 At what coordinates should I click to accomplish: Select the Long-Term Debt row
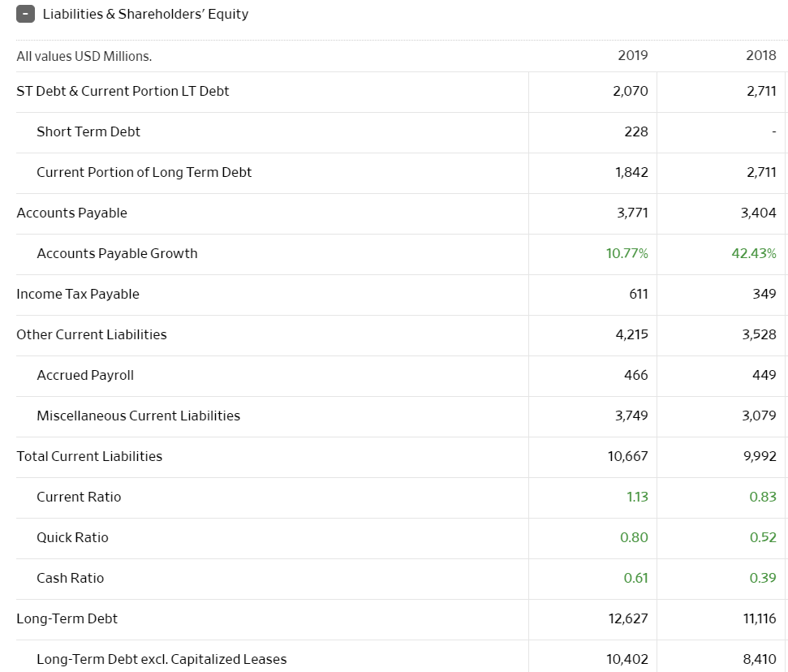pos(67,618)
